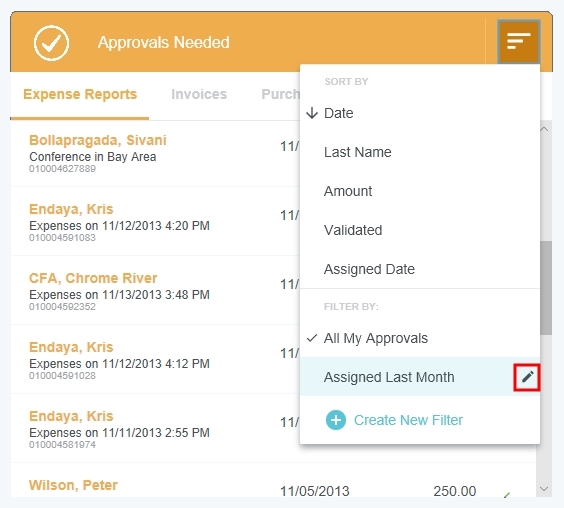Image resolution: width=564 pixels, height=508 pixels.
Task: Sort the list by Validated
Action: [353, 230]
